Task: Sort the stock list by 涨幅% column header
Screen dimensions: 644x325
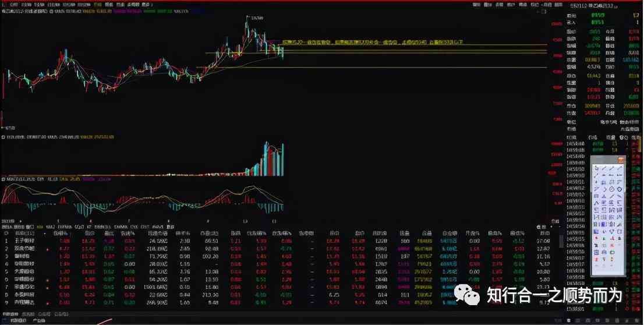Action: coord(61,232)
